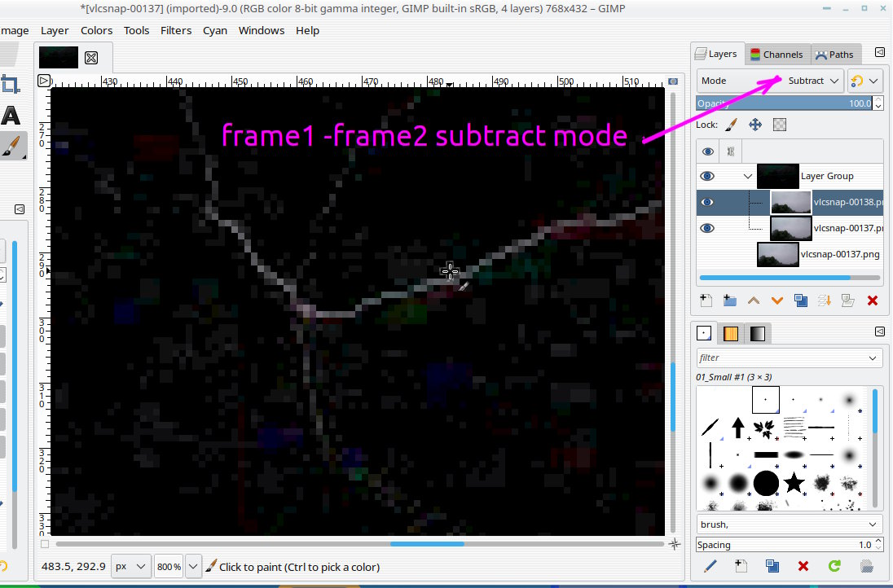This screenshot has height=588, width=893.
Task: Create a new layer button
Action: pos(706,301)
